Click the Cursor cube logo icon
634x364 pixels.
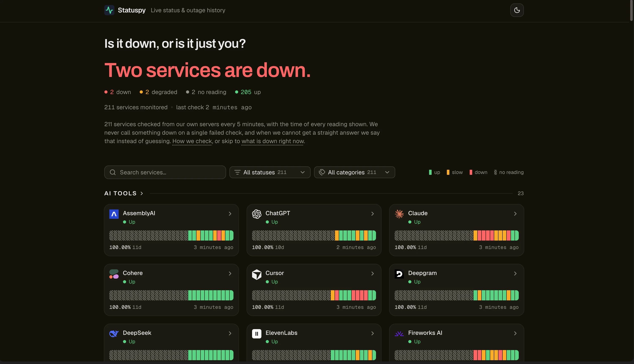coord(257,274)
